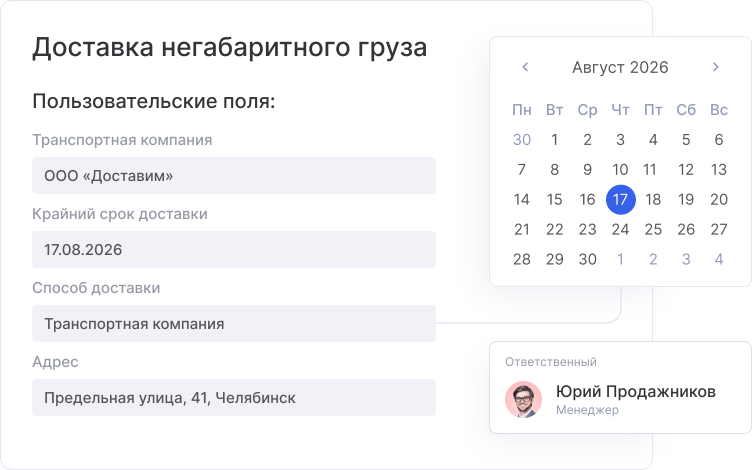The width and height of the screenshot is (752, 470).
Task: Choose date 10 in the calendar
Action: click(620, 170)
